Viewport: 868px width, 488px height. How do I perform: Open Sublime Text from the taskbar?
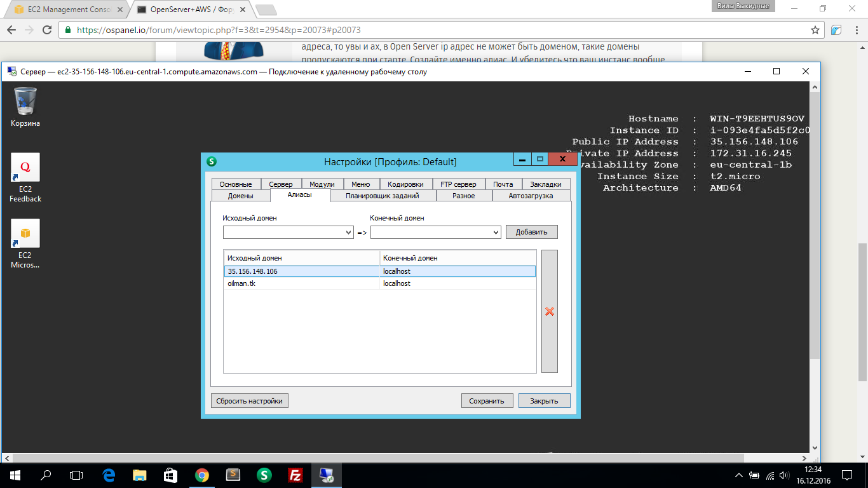coord(233,475)
